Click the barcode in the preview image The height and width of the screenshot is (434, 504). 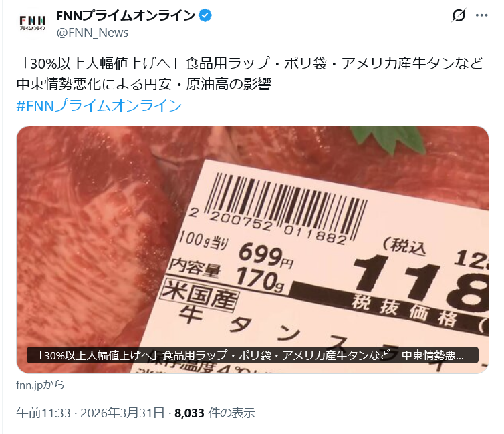pos(285,207)
